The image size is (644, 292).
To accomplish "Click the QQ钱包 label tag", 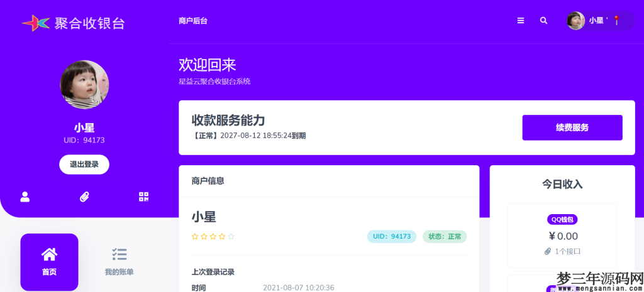I will pyautogui.click(x=562, y=219).
